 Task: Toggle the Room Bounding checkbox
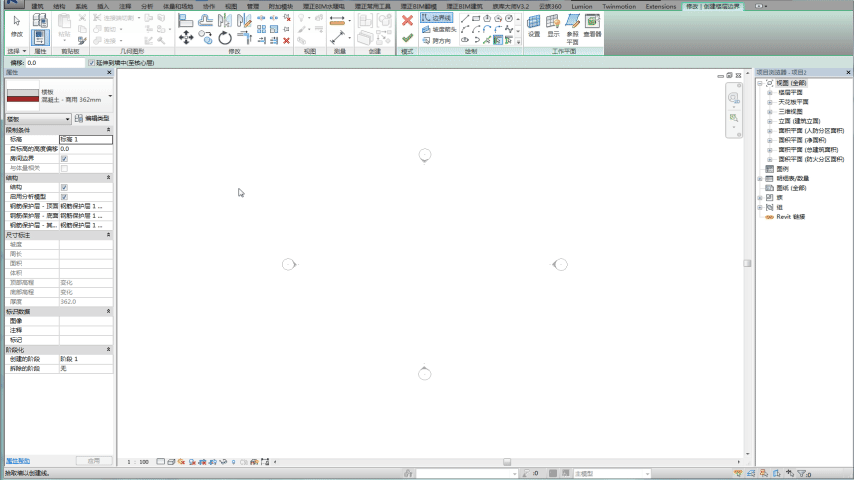click(64, 159)
